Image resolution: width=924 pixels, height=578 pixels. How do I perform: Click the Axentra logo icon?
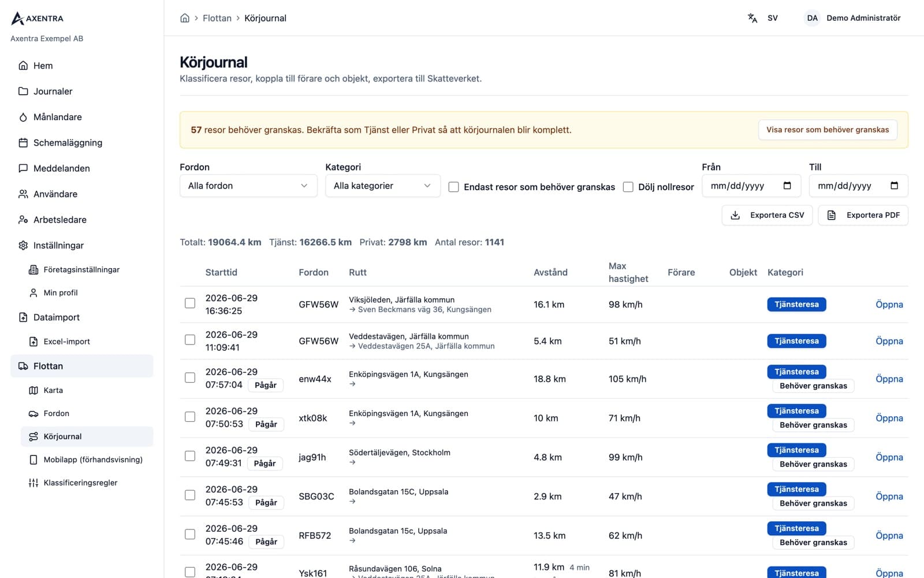(x=17, y=18)
